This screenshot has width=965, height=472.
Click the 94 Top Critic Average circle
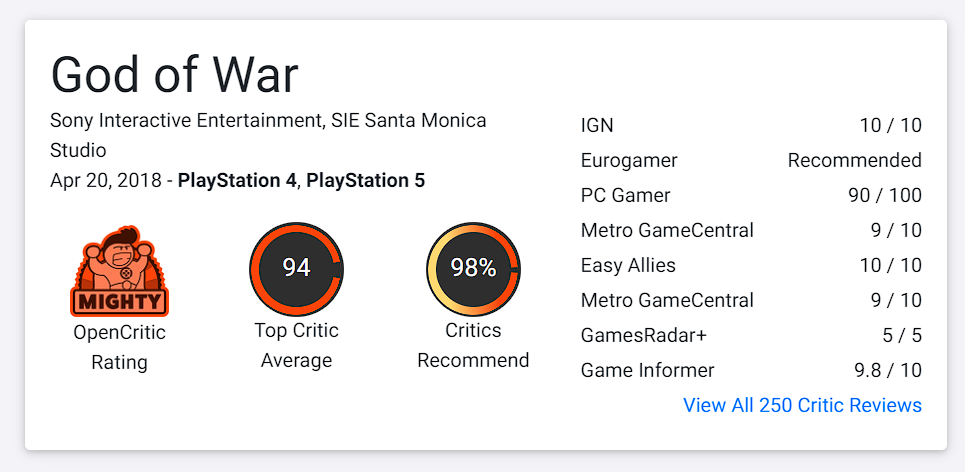296,268
